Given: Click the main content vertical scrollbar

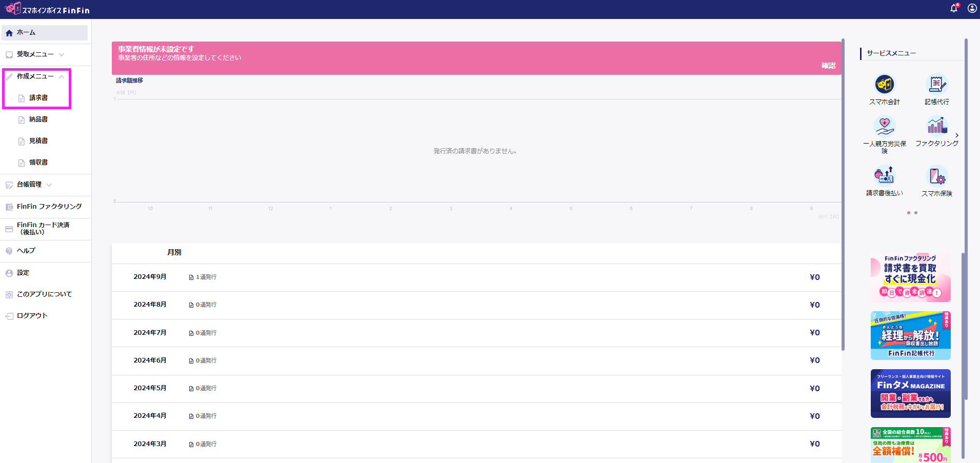Looking at the screenshot, I should pos(843,195).
